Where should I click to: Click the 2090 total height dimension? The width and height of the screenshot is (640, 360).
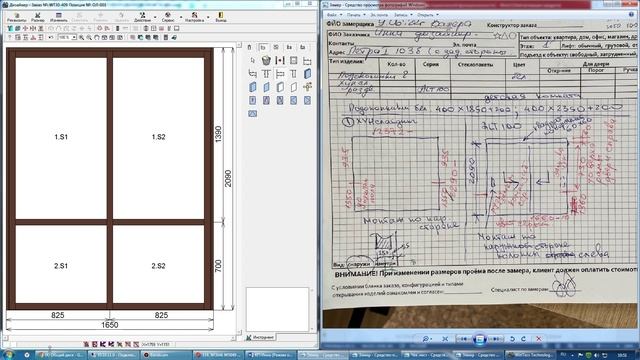tap(228, 178)
